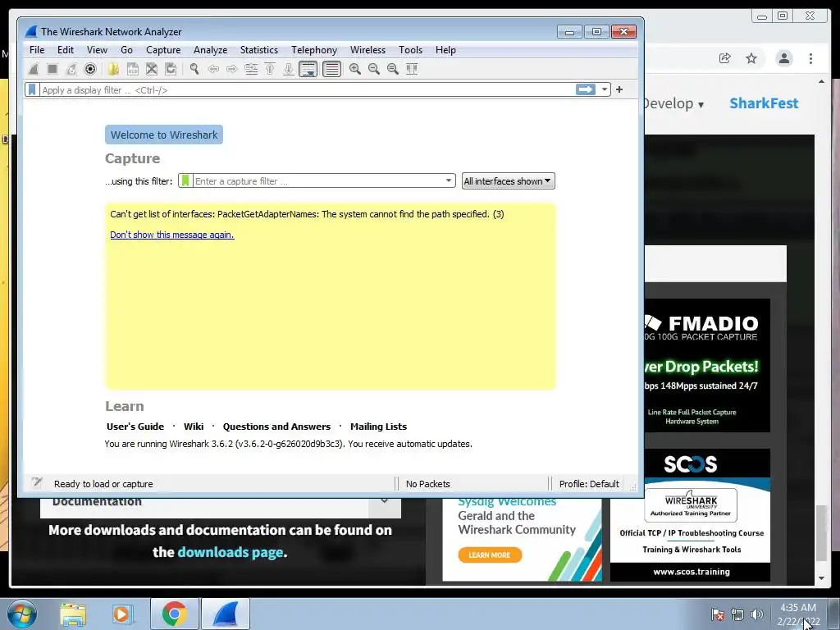Jump to the first packet
This screenshot has width=840, height=630.
coord(270,69)
